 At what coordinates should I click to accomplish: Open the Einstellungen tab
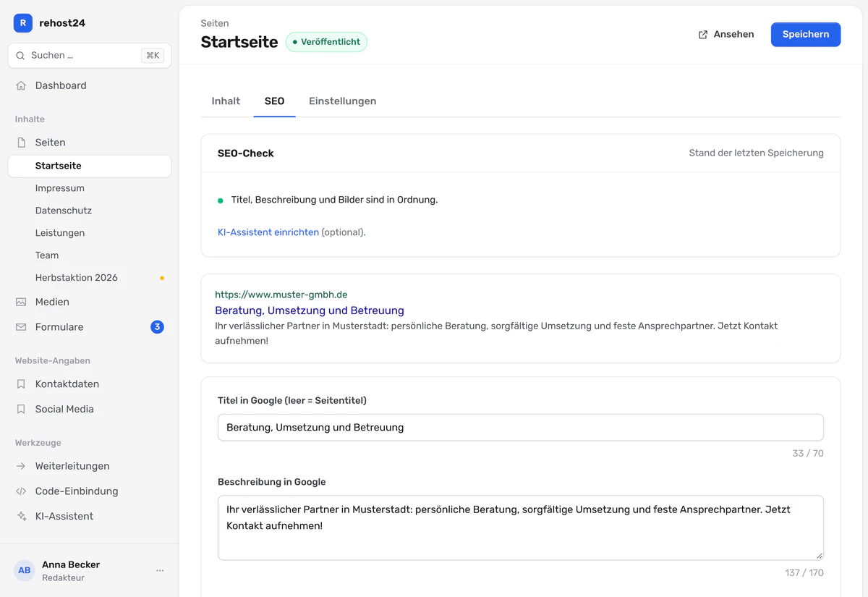click(x=343, y=101)
